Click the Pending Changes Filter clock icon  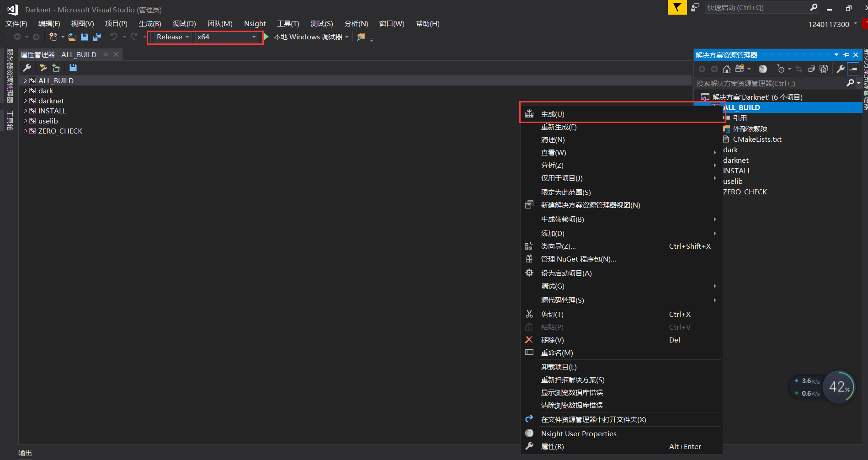[x=781, y=69]
